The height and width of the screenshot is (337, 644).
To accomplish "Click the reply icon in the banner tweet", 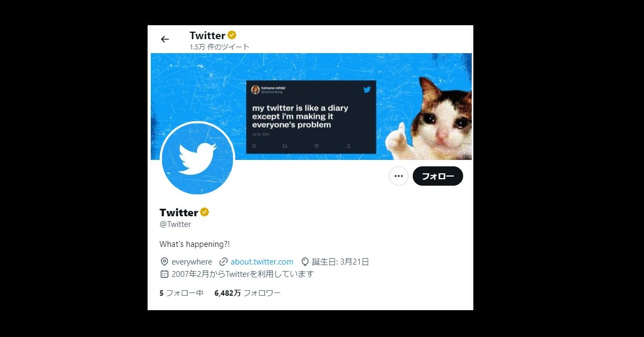I will tap(254, 145).
